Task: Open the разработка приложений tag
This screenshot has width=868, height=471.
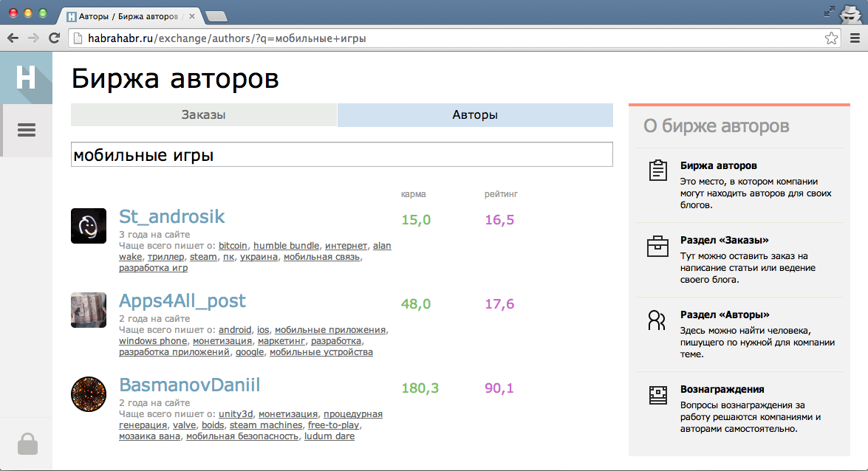Action: pos(174,352)
